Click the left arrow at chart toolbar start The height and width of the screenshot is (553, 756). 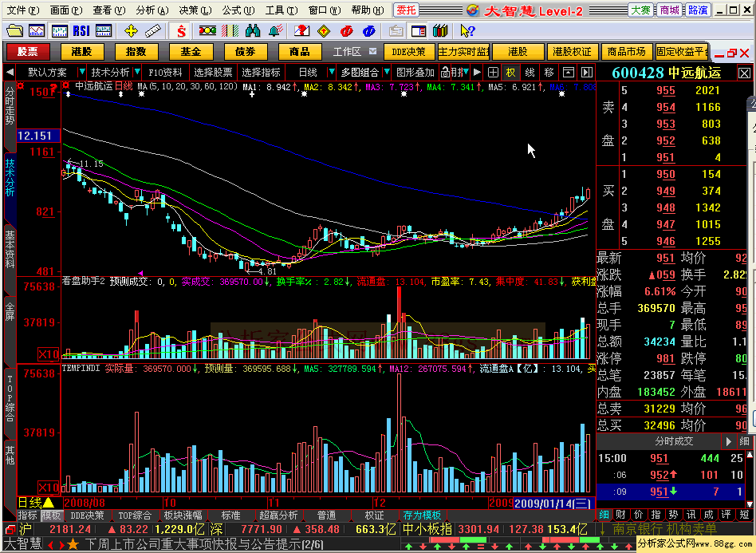[10, 73]
